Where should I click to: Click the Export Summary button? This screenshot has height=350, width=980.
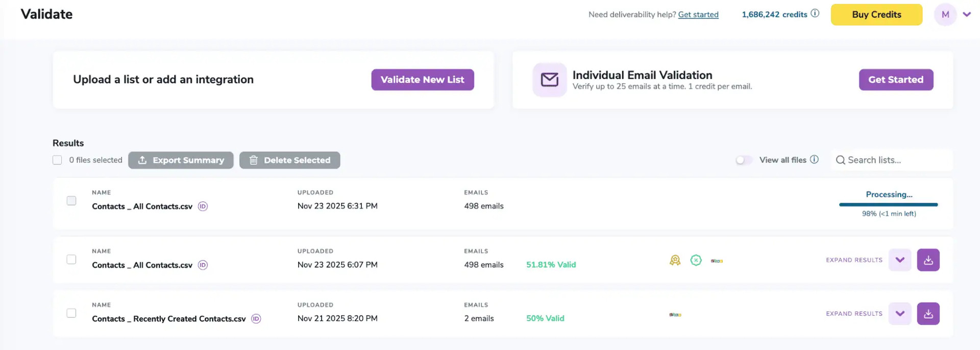click(181, 160)
